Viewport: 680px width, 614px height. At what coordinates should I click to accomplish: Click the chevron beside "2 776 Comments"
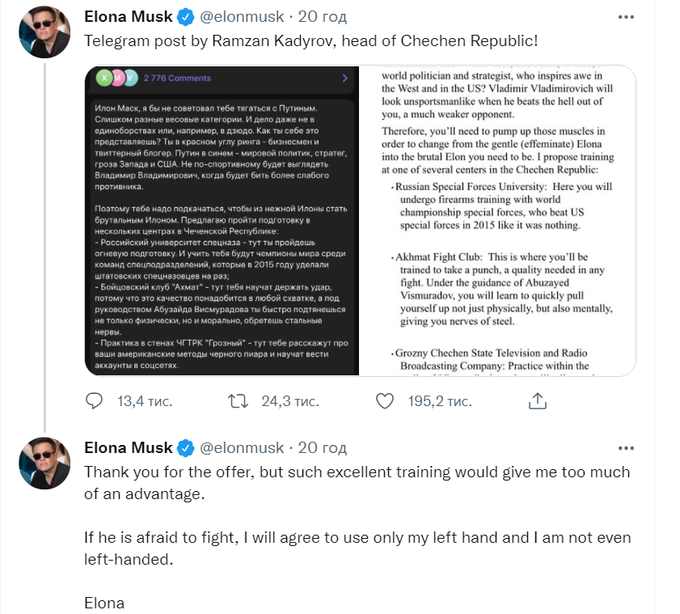pos(345,77)
